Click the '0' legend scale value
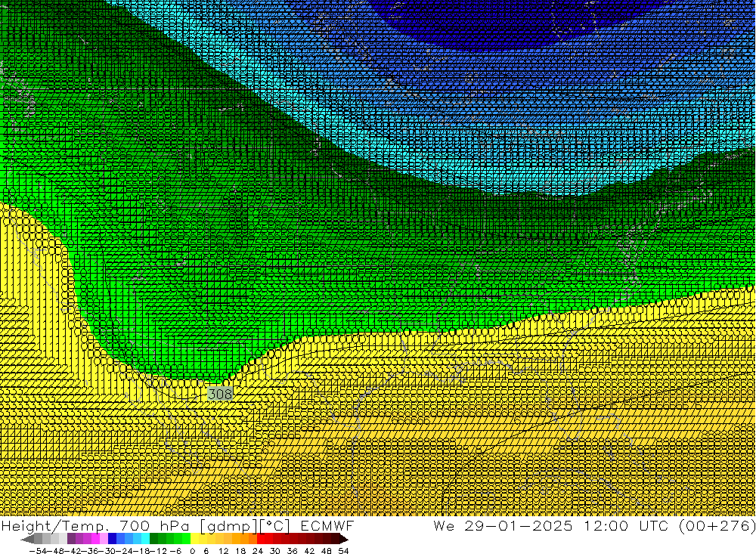The image size is (756, 554). tap(192, 551)
